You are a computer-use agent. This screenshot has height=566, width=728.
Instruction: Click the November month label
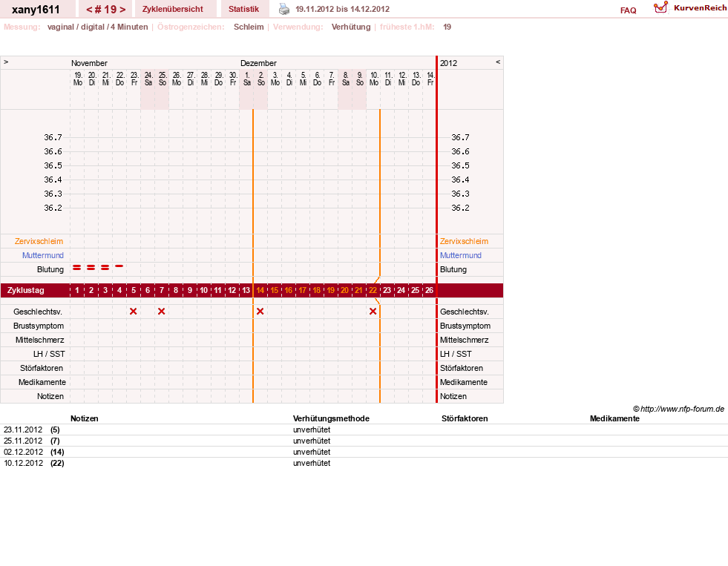(89, 63)
